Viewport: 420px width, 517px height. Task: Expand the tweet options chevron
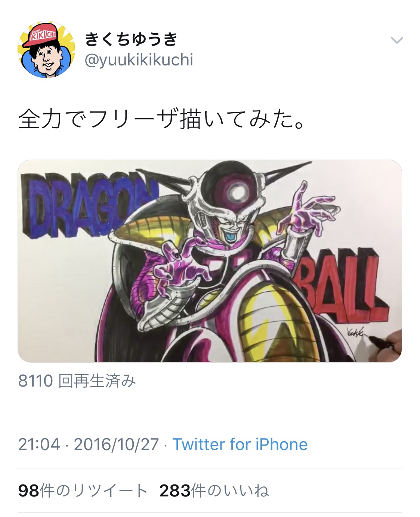coord(396,40)
